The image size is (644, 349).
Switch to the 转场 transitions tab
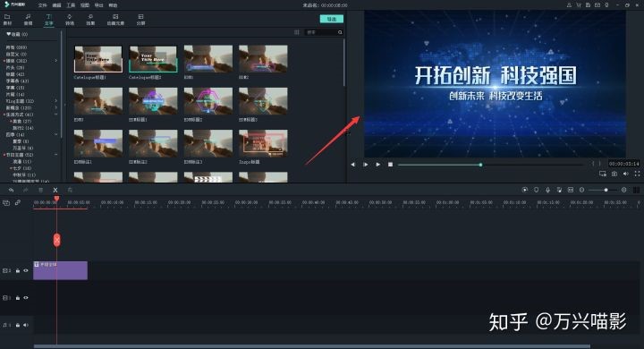(x=70, y=20)
